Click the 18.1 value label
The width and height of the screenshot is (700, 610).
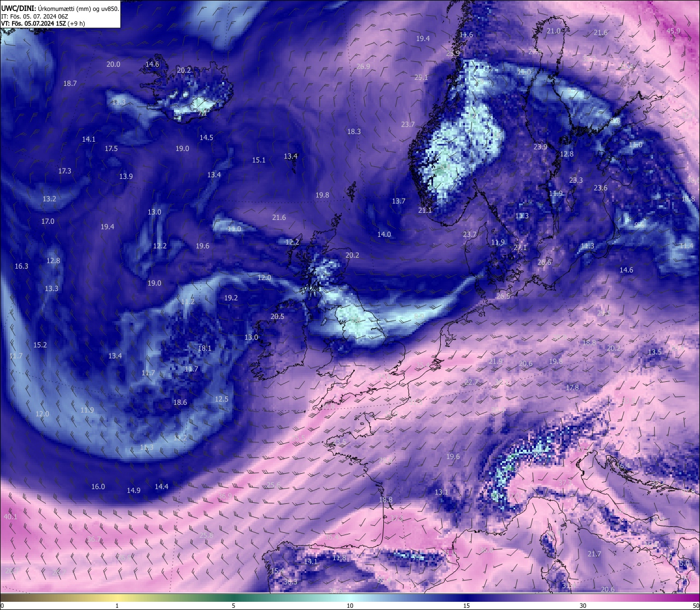click(205, 348)
